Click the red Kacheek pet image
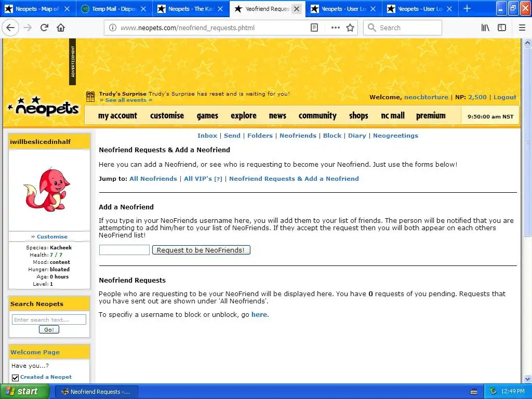The height and width of the screenshot is (399, 532). click(x=47, y=190)
